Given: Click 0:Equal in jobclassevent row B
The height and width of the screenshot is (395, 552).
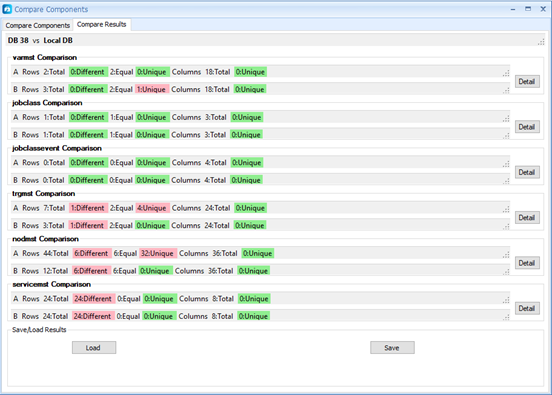Looking at the screenshot, I should tap(121, 180).
